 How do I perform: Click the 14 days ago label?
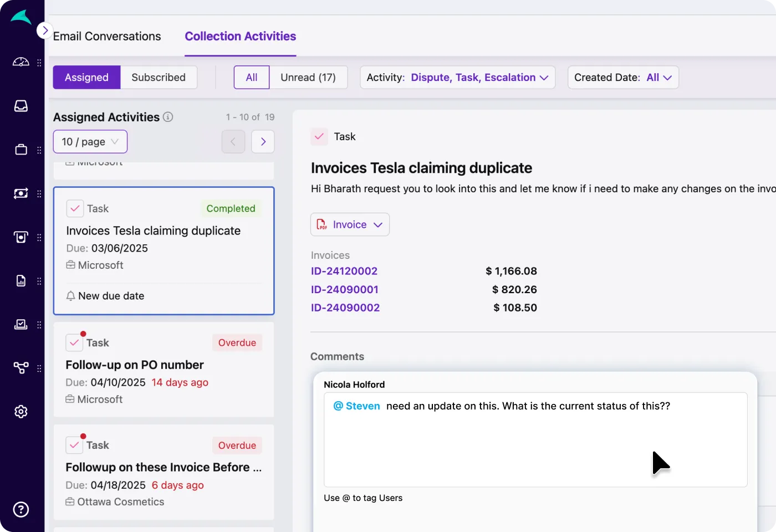pos(180,382)
